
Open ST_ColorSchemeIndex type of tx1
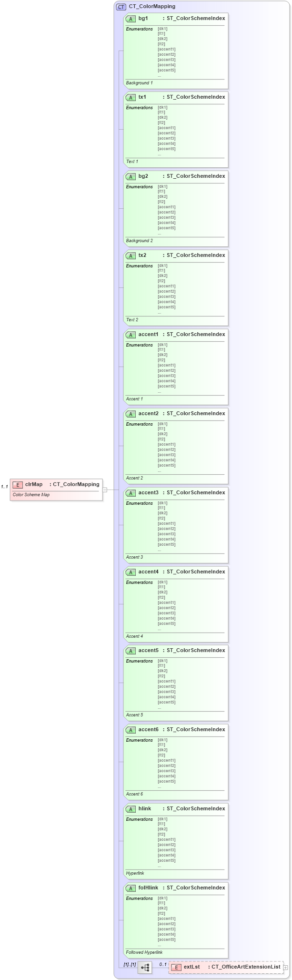196,97
